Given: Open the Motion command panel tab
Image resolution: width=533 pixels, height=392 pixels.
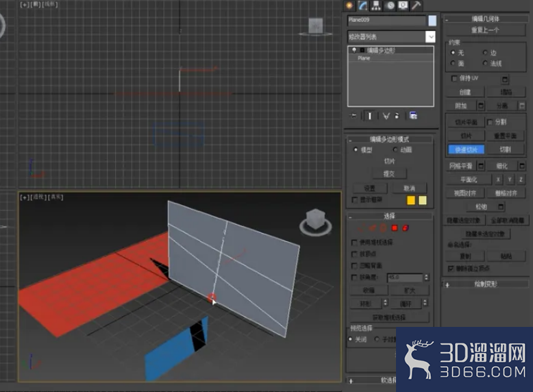Looking at the screenshot, I should (x=391, y=5).
